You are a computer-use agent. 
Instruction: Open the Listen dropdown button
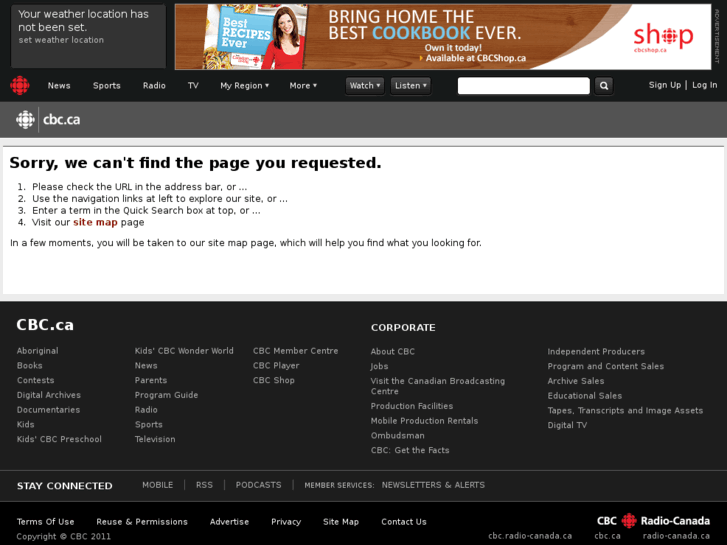click(411, 86)
